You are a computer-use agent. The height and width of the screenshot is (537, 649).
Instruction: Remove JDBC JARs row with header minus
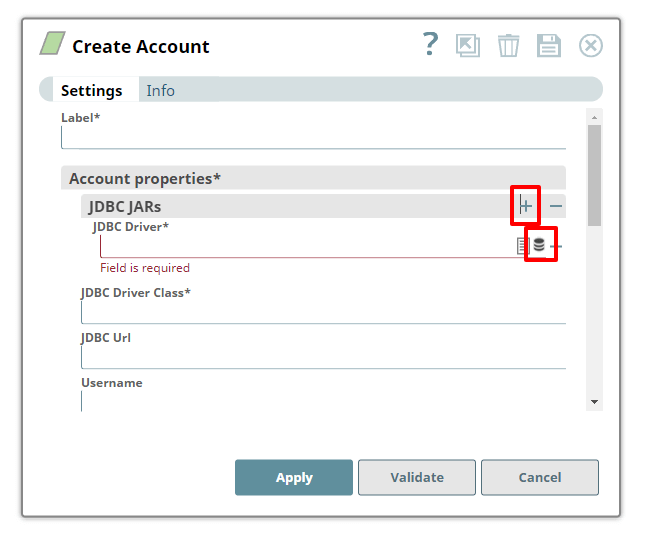556,206
